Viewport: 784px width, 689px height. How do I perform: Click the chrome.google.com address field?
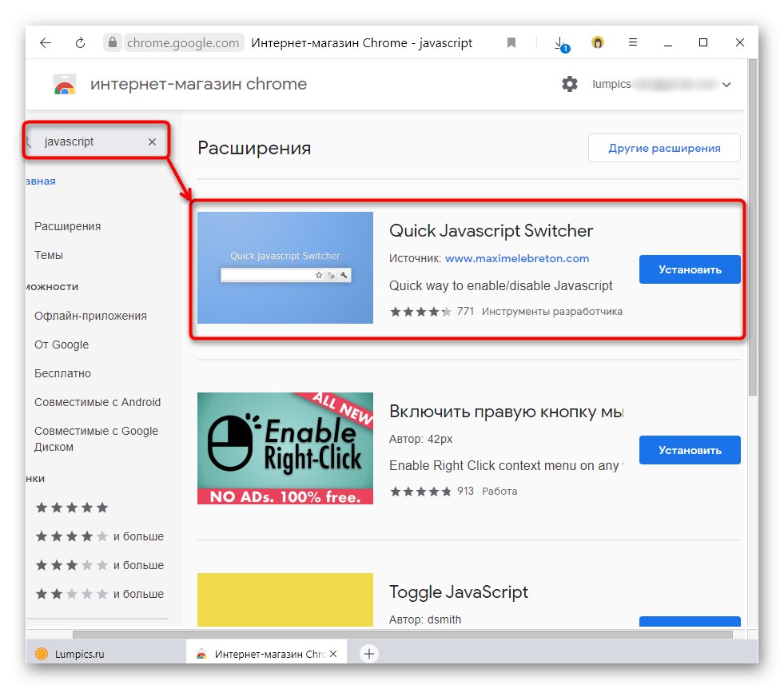183,43
